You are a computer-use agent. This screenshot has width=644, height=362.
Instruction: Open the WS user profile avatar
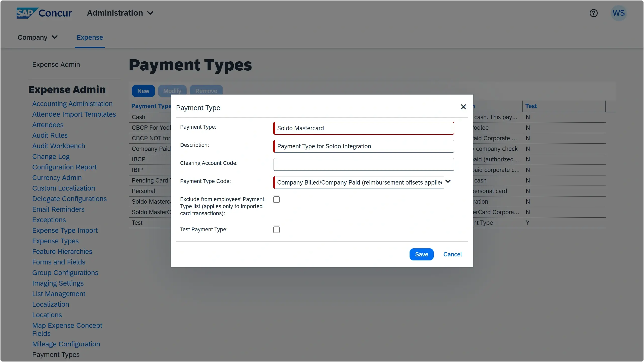point(619,13)
